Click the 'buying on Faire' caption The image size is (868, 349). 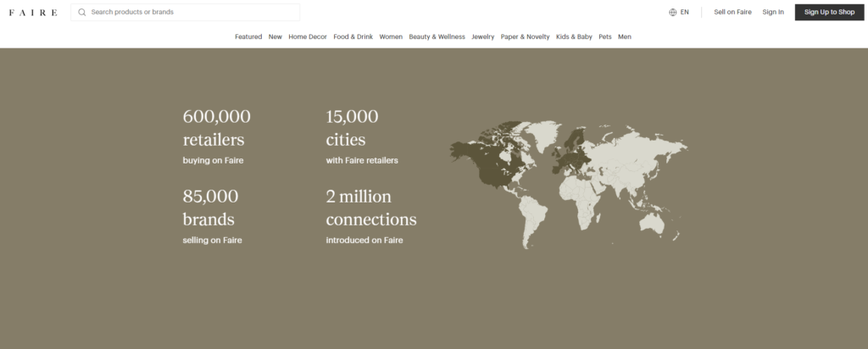(213, 161)
